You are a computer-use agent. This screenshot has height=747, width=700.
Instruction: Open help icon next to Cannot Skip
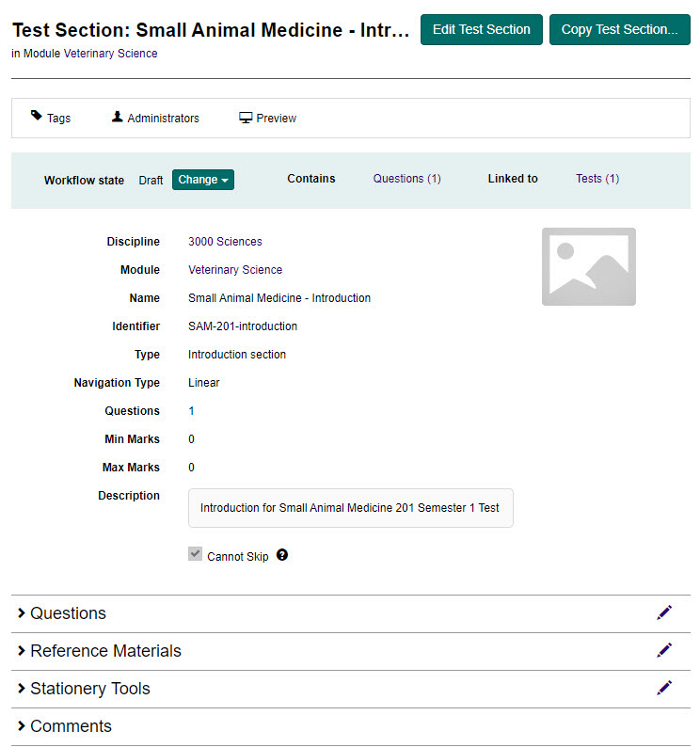coord(282,555)
